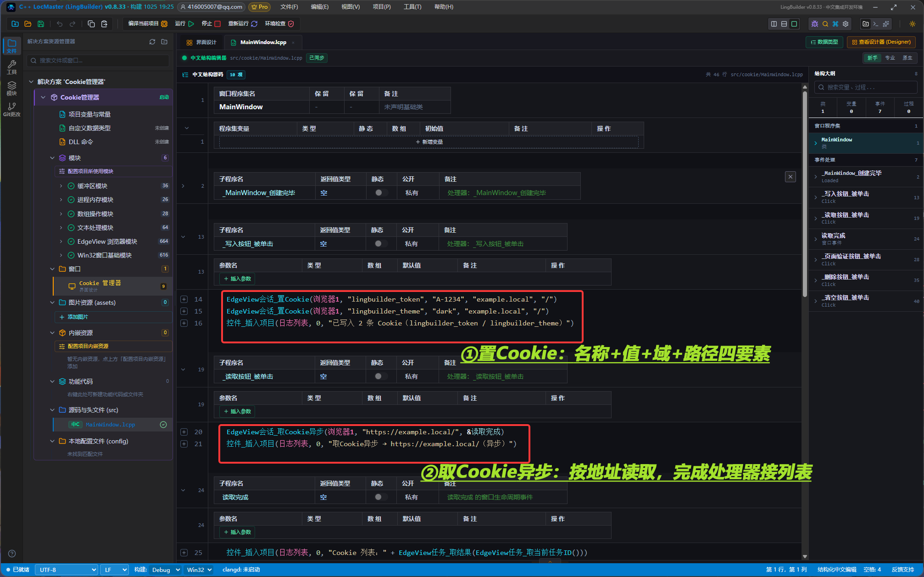Viewport: 924px width, 577px height.
Task: Open Git更改 sidebar panel
Action: pos(12,109)
